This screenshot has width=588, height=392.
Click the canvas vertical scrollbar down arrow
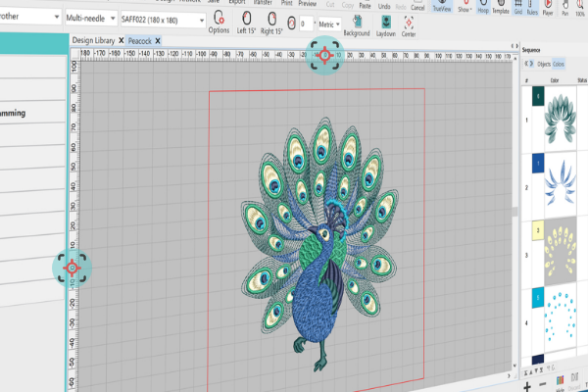pos(514,366)
